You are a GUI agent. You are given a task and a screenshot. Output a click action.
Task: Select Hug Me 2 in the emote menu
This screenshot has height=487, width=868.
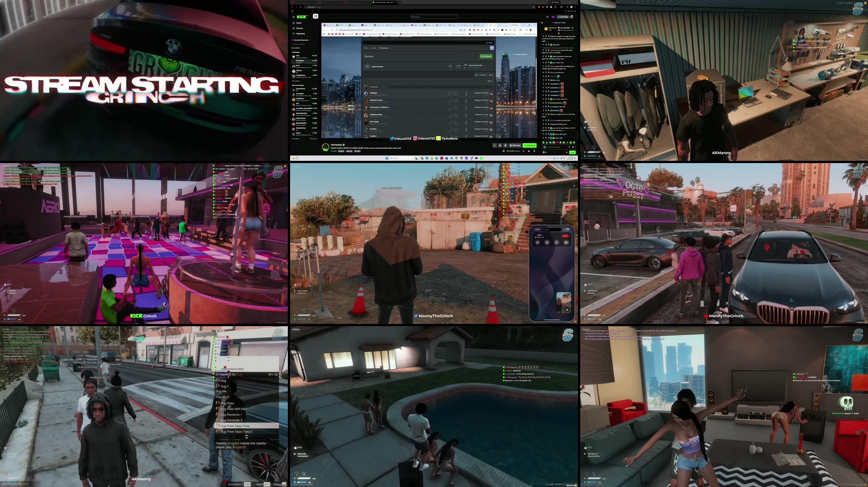tap(247, 397)
